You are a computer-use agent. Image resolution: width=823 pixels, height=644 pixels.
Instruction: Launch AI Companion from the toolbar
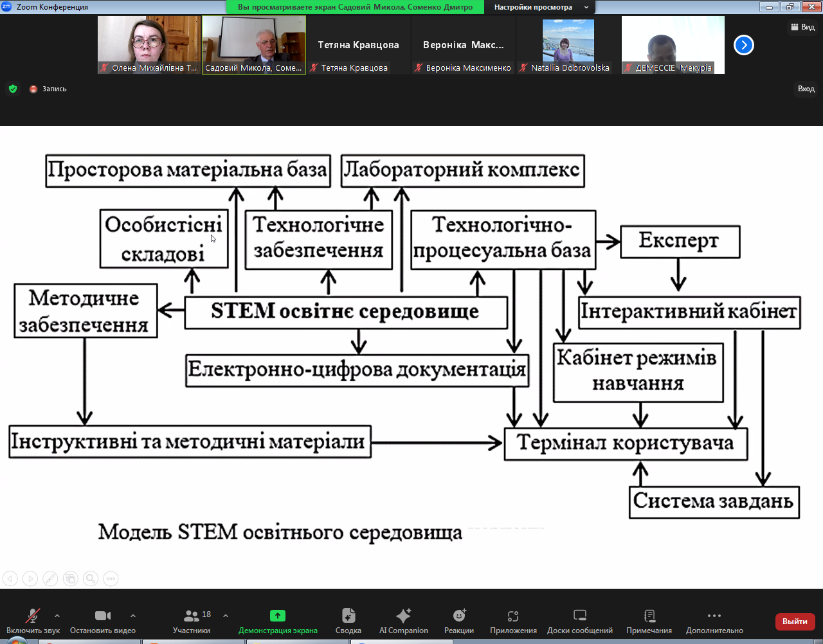pos(403,616)
